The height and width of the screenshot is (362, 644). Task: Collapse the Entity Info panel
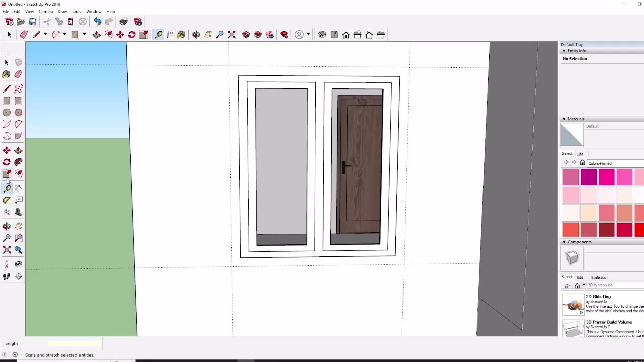[x=564, y=51]
